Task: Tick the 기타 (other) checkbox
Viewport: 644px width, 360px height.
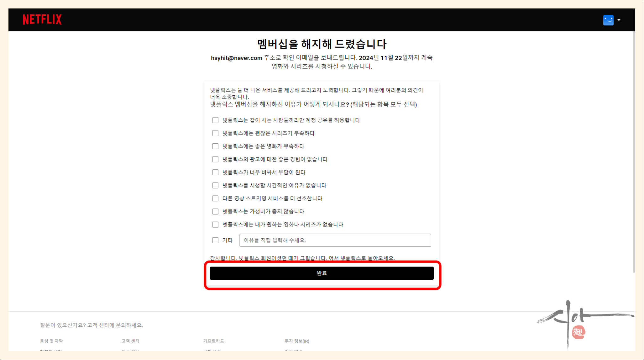Action: 215,240
